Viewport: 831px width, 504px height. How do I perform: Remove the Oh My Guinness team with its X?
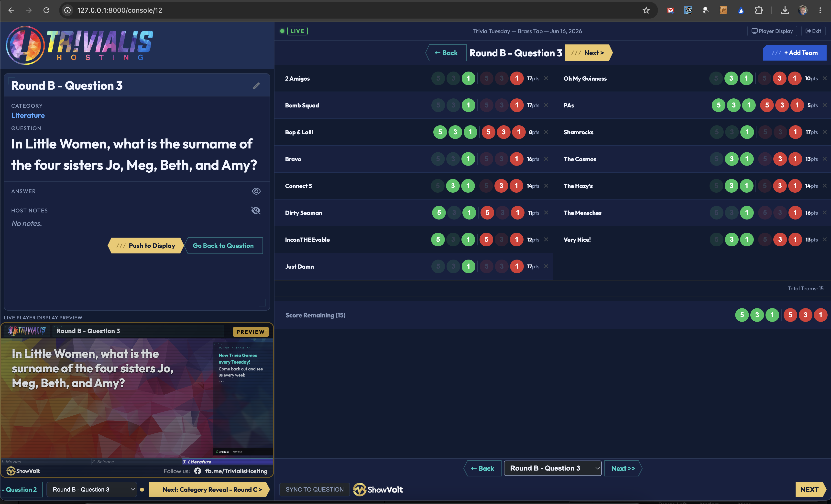tap(825, 78)
